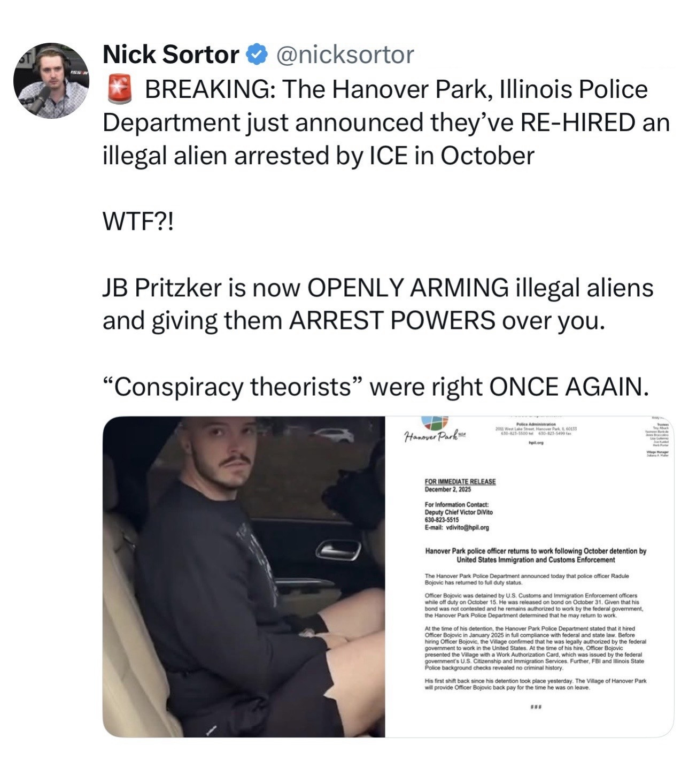Click the December 2, 2025 date line
Screen dimensions: 689x784
pyautogui.click(x=448, y=489)
